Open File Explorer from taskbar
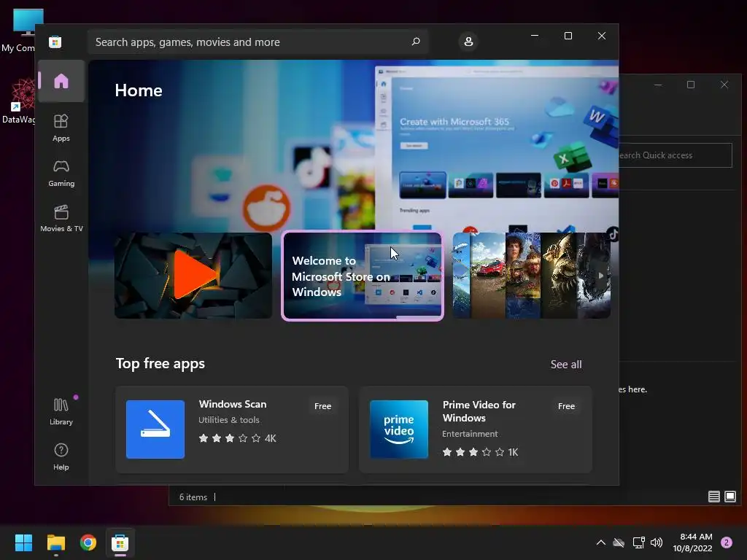The width and height of the screenshot is (747, 560). tap(55, 542)
